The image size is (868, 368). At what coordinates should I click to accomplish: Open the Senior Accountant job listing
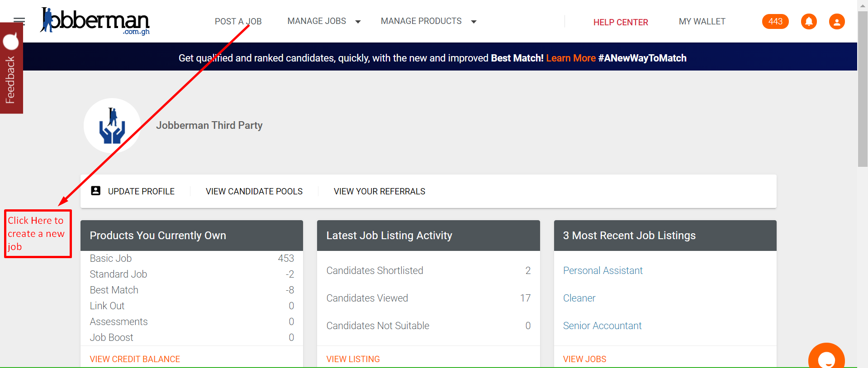[602, 326]
